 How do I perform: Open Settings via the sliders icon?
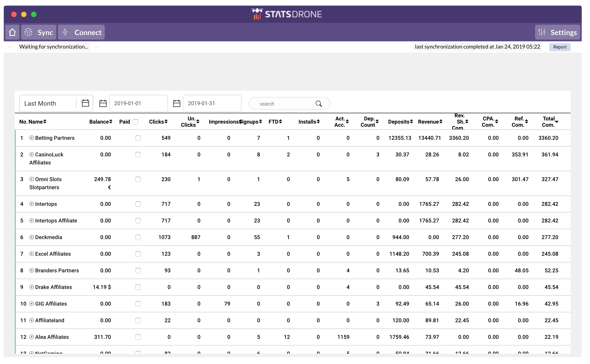pos(542,32)
